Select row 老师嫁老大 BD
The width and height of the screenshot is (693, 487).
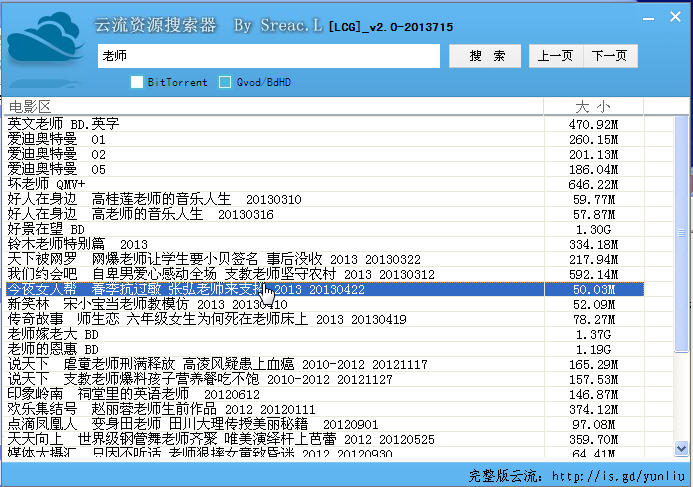324,335
